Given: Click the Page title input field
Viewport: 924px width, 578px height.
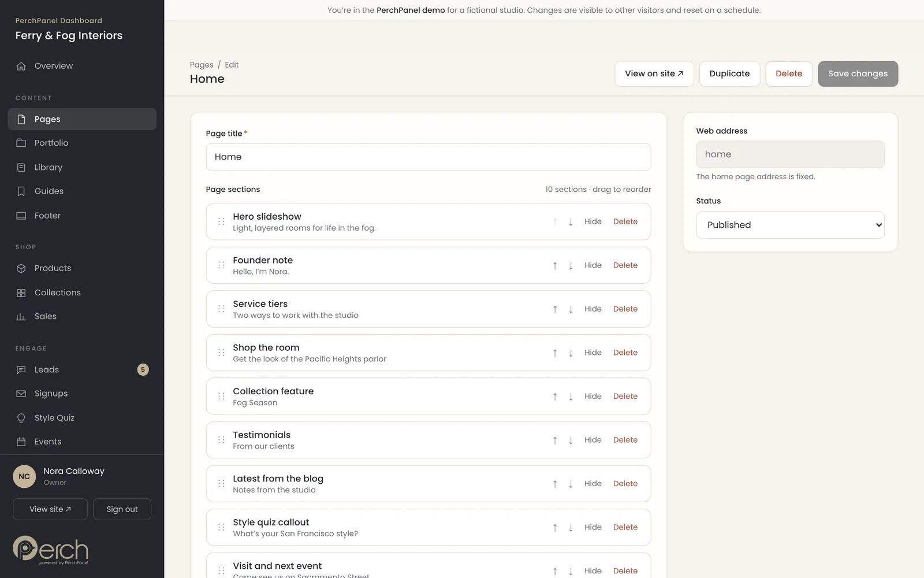Looking at the screenshot, I should point(429,157).
